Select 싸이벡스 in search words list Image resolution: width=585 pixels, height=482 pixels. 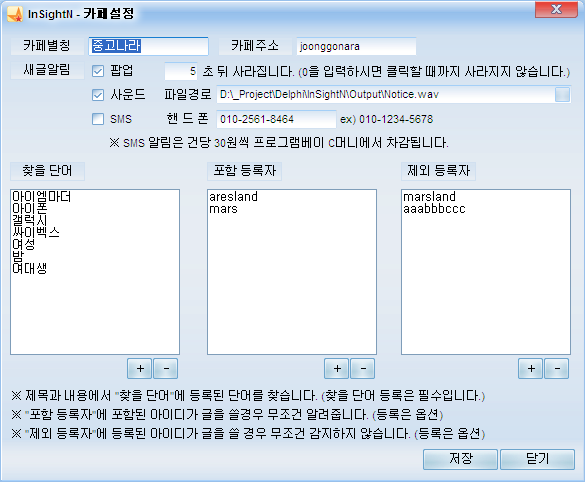coord(36,232)
